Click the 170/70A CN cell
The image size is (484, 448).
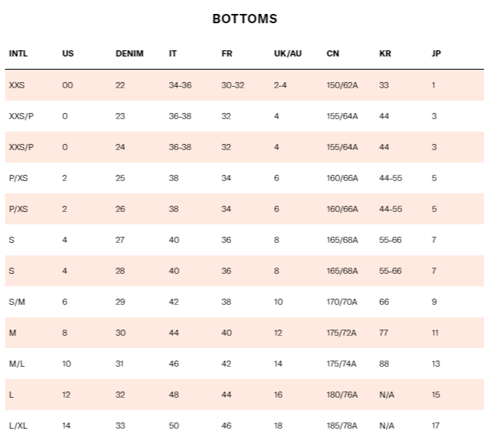[x=342, y=302]
